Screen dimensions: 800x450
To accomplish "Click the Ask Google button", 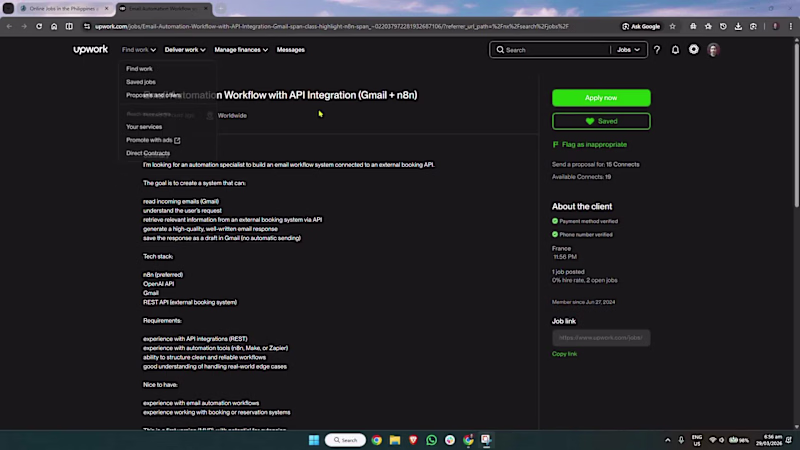I will pos(641,26).
